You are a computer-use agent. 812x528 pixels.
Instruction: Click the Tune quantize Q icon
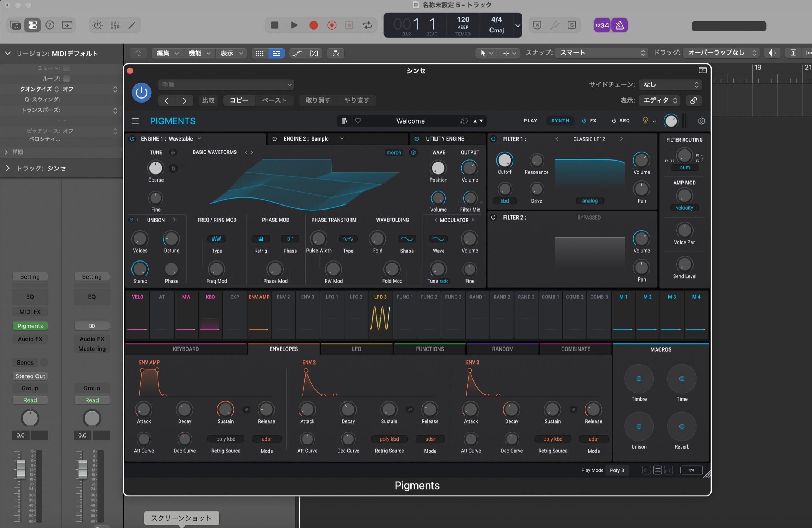173,169
